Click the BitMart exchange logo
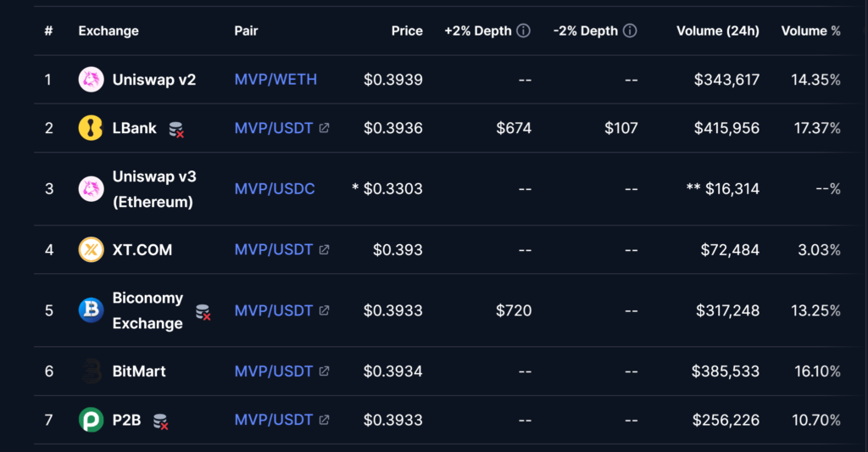The height and width of the screenshot is (452, 868). coord(91,371)
